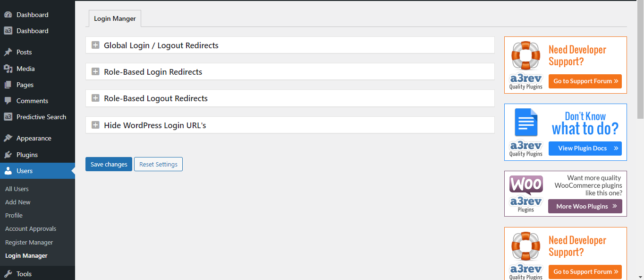Click the Pages icon in sidebar
The height and width of the screenshot is (280, 644).
8,85
